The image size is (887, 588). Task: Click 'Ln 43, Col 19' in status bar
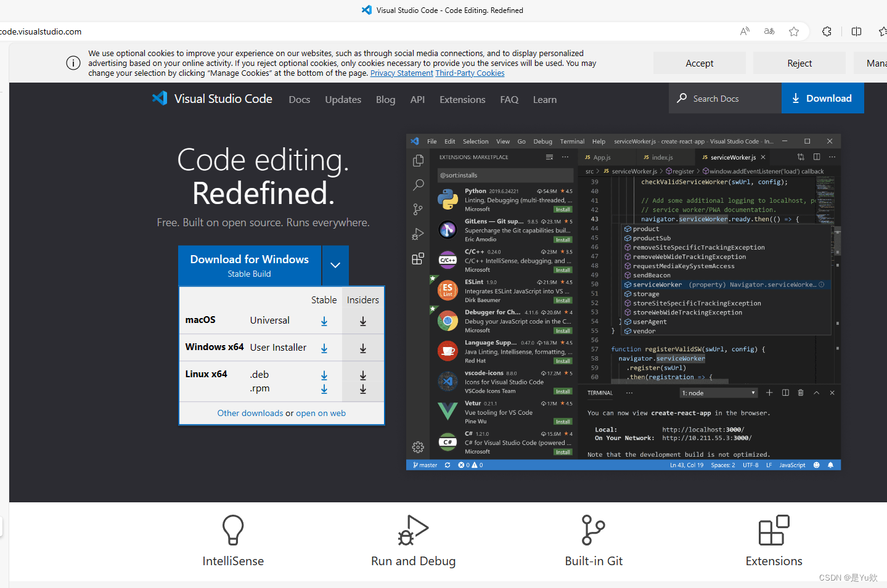[687, 465]
